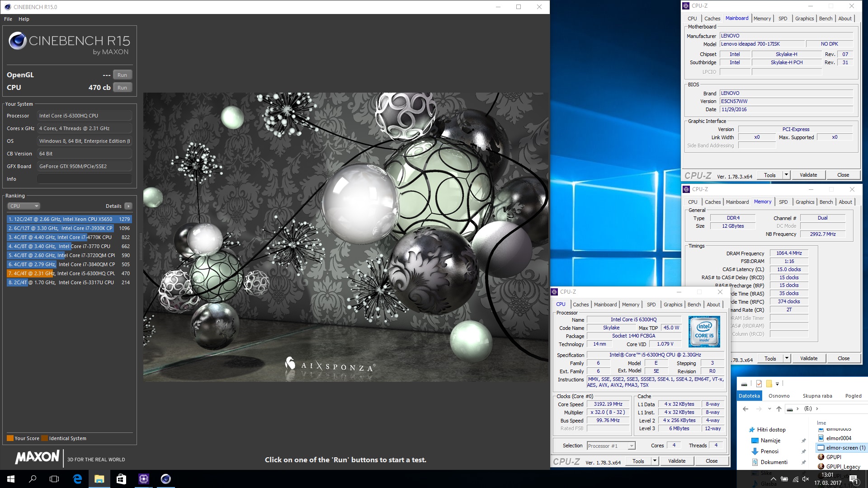This screenshot has width=868, height=488.
Task: Switch to CPU-Z via taskbar icon
Action: coord(144,479)
